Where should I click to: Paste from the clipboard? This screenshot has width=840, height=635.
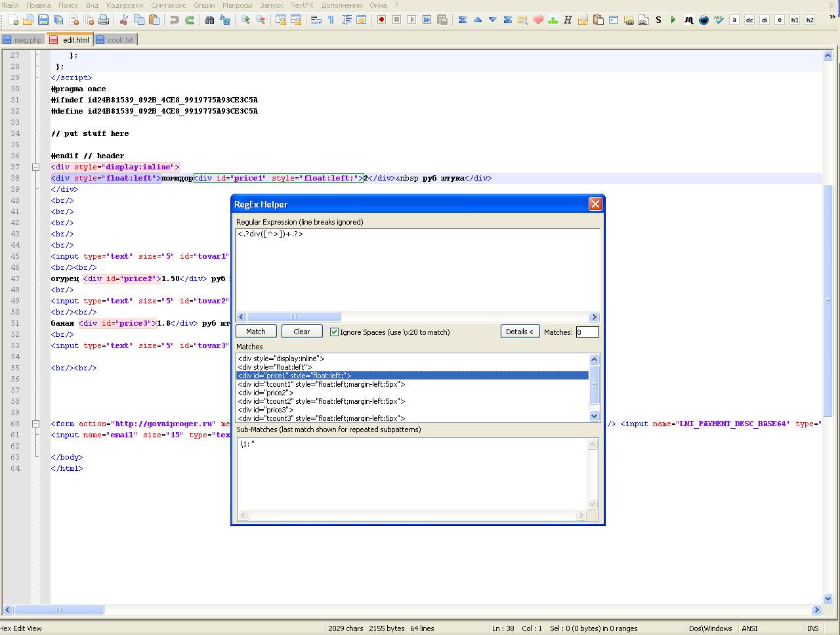click(x=154, y=20)
